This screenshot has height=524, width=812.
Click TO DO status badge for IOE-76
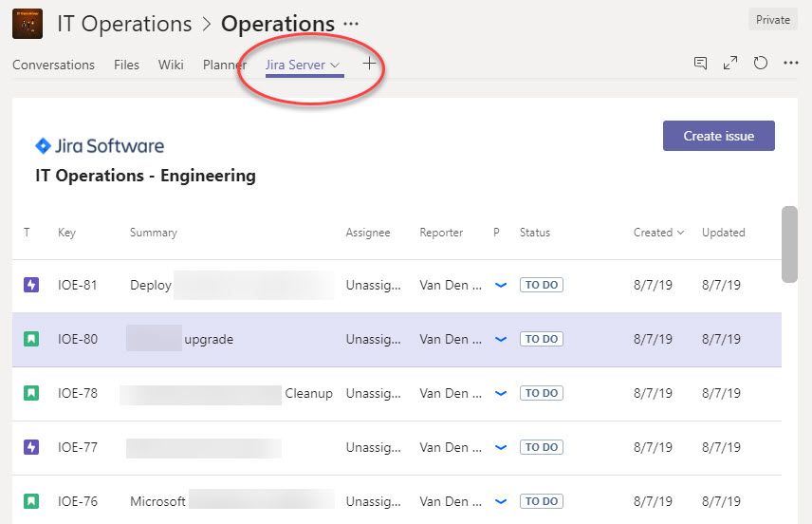(x=542, y=501)
